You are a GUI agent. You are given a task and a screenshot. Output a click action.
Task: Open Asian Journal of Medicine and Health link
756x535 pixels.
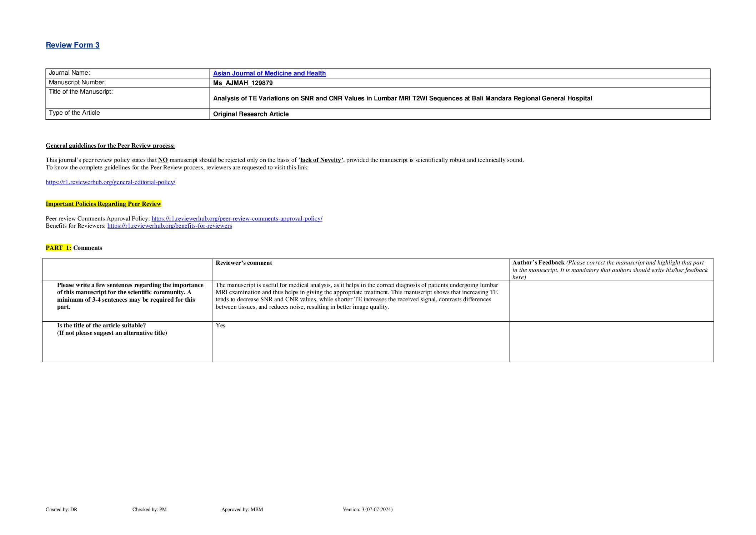tap(269, 73)
